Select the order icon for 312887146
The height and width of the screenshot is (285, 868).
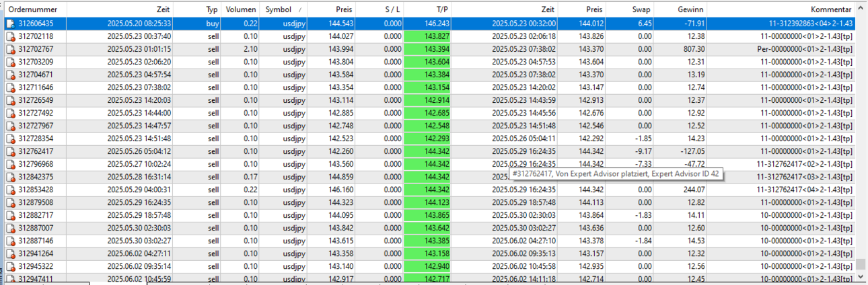tap(10, 241)
